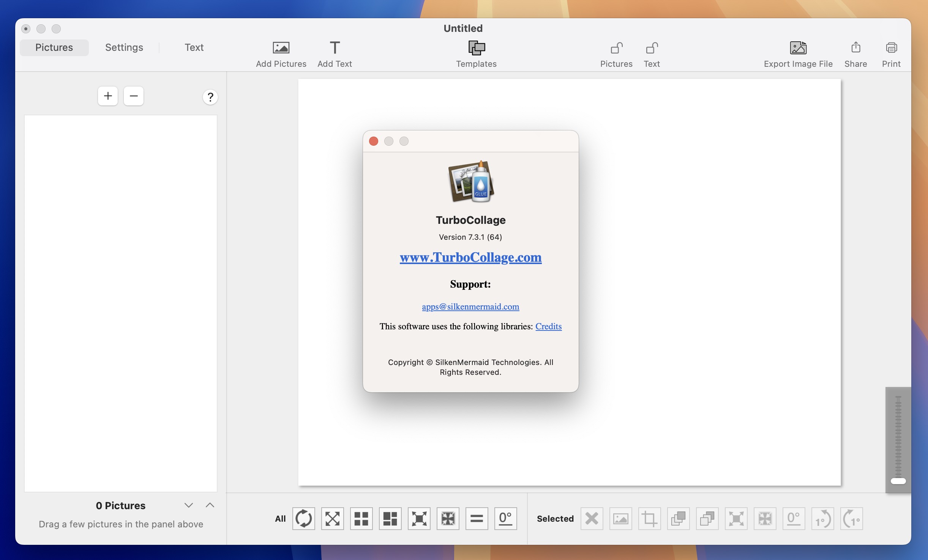Image resolution: width=928 pixels, height=560 pixels.
Task: Click the 0 Pictures label
Action: pyautogui.click(x=120, y=505)
